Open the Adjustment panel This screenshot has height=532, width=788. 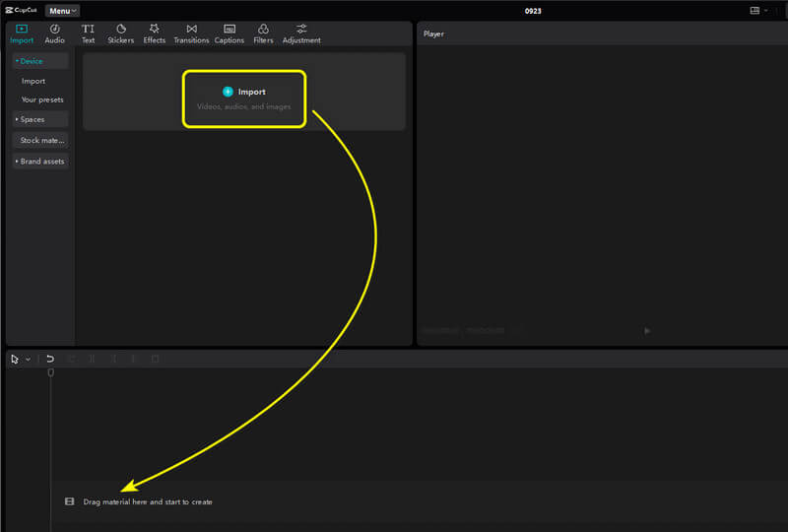pos(301,34)
